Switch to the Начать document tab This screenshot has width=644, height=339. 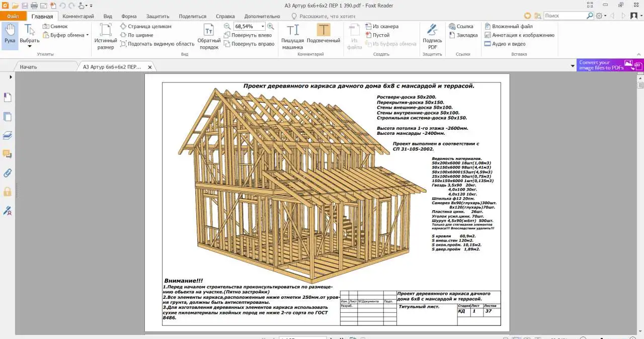tap(28, 66)
